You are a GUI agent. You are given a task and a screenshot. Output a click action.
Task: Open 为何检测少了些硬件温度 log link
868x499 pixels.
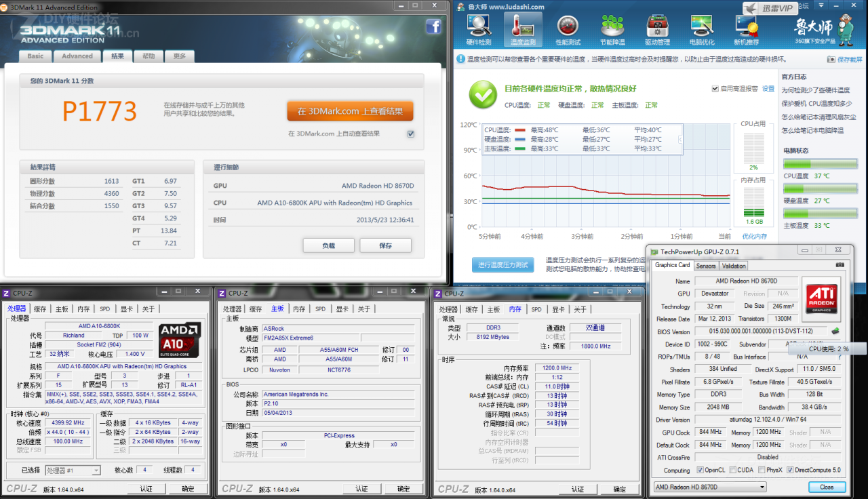click(x=815, y=90)
